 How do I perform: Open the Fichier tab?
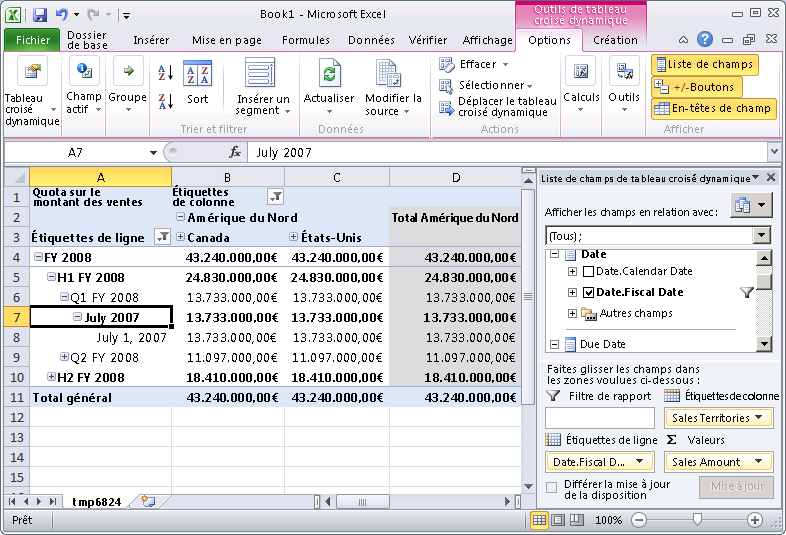coord(33,40)
